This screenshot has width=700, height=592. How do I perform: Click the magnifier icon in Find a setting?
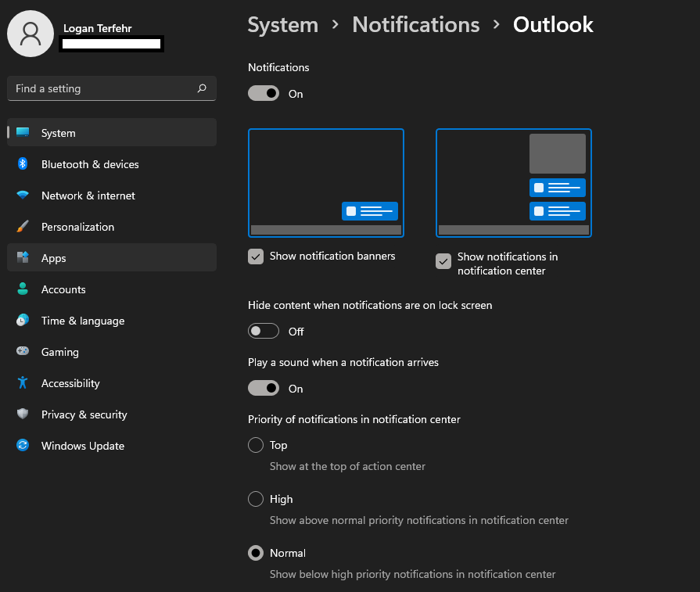tap(201, 88)
